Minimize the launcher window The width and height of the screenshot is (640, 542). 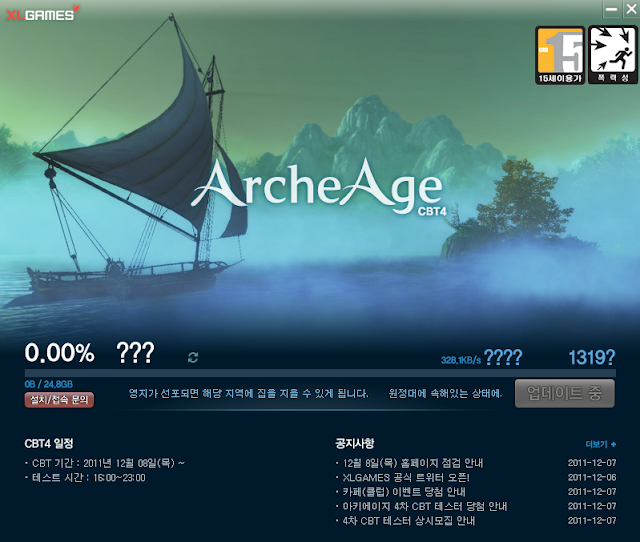611,9
